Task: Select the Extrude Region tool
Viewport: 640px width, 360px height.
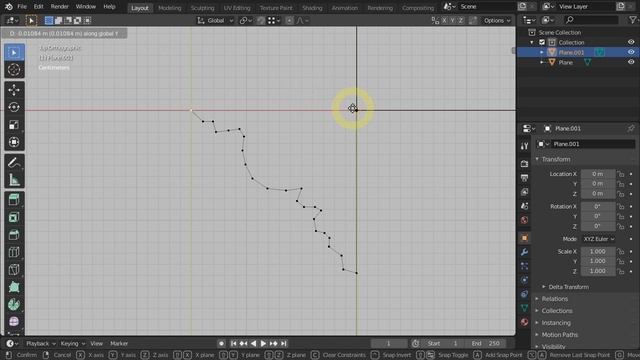Action: 14,200
